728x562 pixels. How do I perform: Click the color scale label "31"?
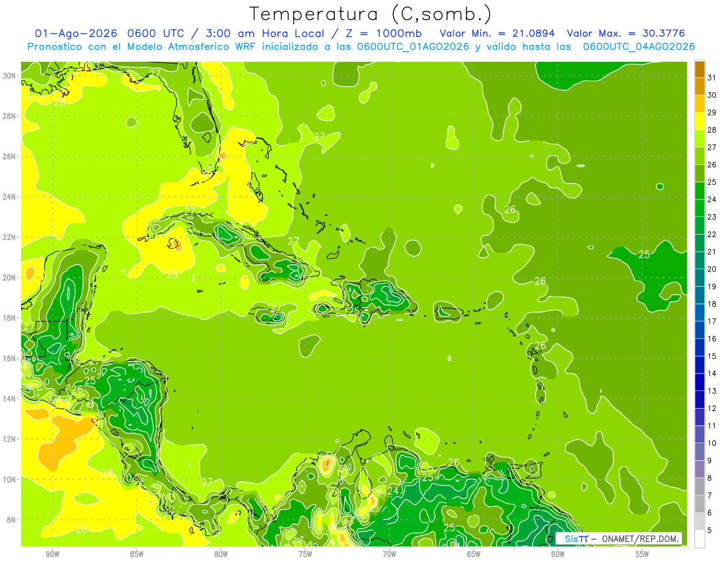click(712, 77)
